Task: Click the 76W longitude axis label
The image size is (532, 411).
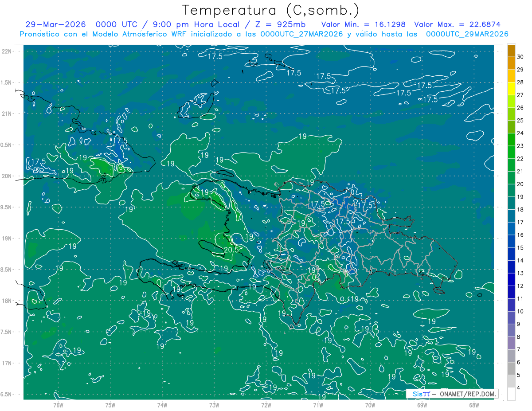Action: 58,405
